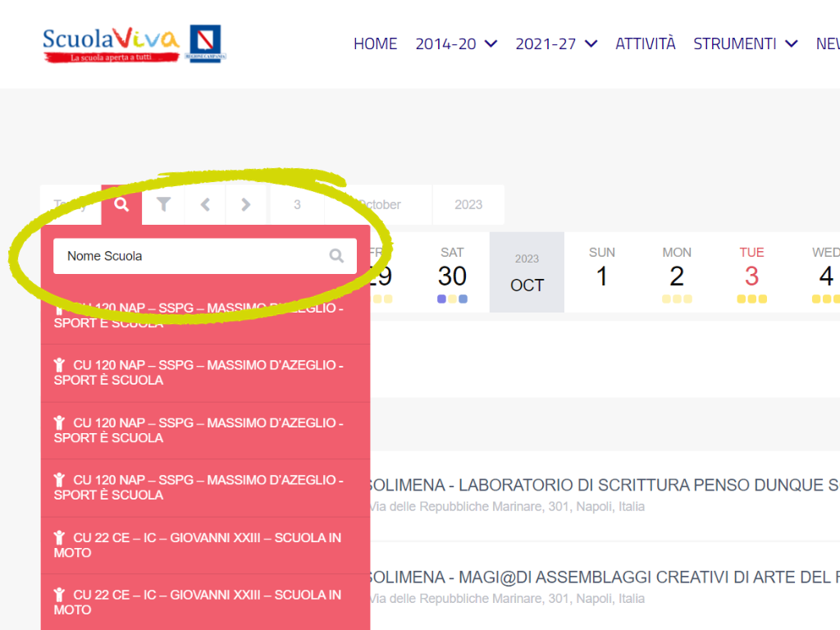Viewport: 840px width, 630px height.
Task: Open the funnel filter in calendar toolbar
Action: [164, 205]
